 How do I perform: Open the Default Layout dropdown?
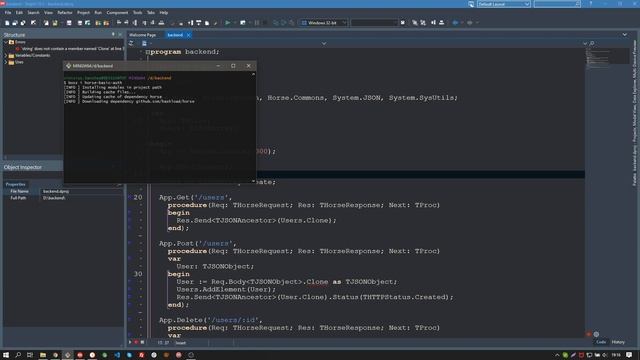527,4
